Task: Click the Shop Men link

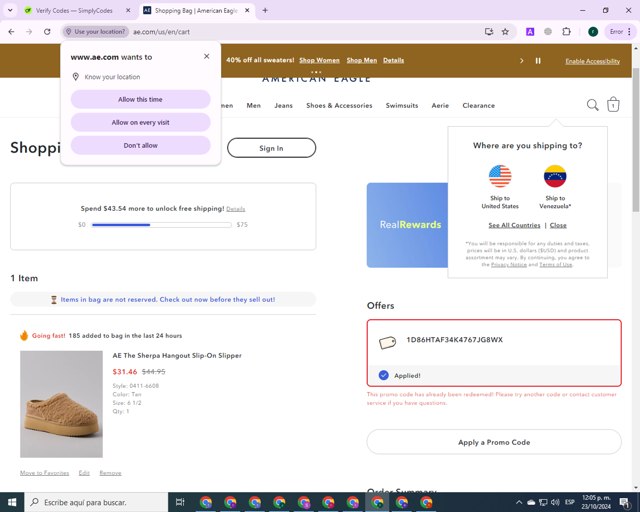Action: coord(362,60)
